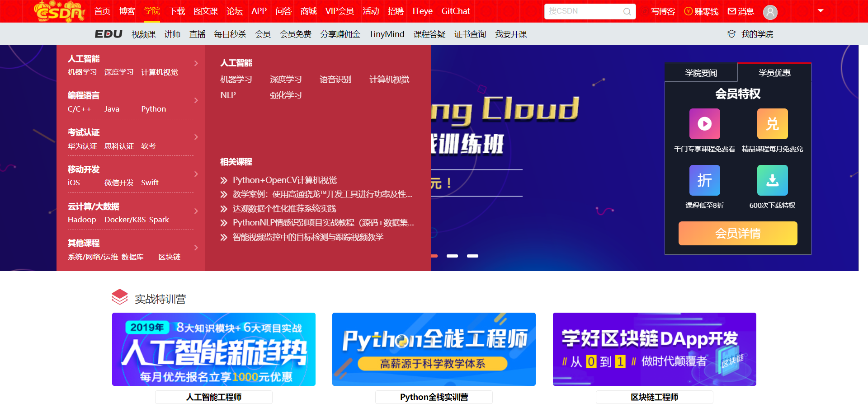The width and height of the screenshot is (868, 408).
Task: Open 会员免费 in EDU menu
Action: (296, 34)
